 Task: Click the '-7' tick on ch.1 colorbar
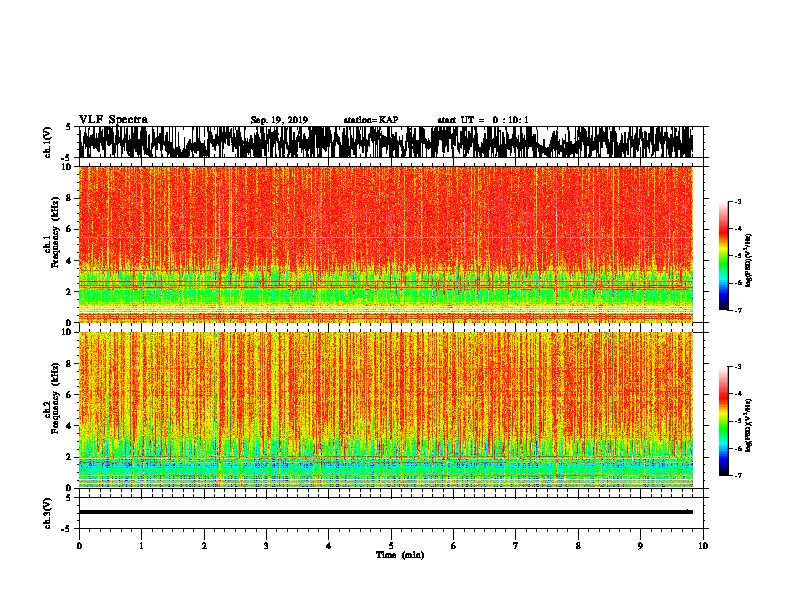coord(738,310)
